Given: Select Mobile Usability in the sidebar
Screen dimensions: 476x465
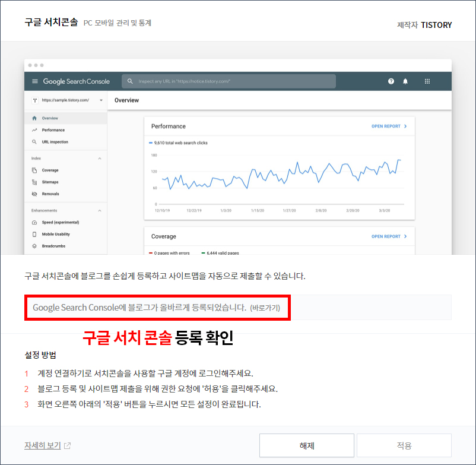Looking at the screenshot, I should click(65, 234).
